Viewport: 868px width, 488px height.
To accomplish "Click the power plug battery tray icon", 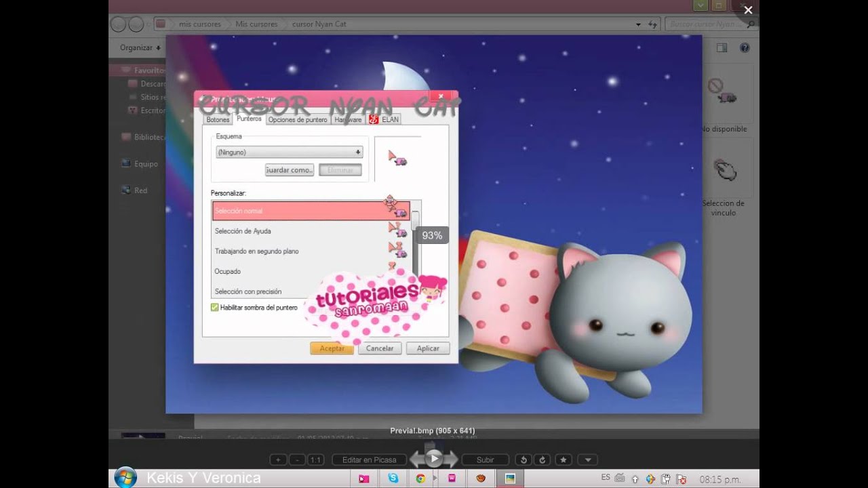I will (666, 479).
